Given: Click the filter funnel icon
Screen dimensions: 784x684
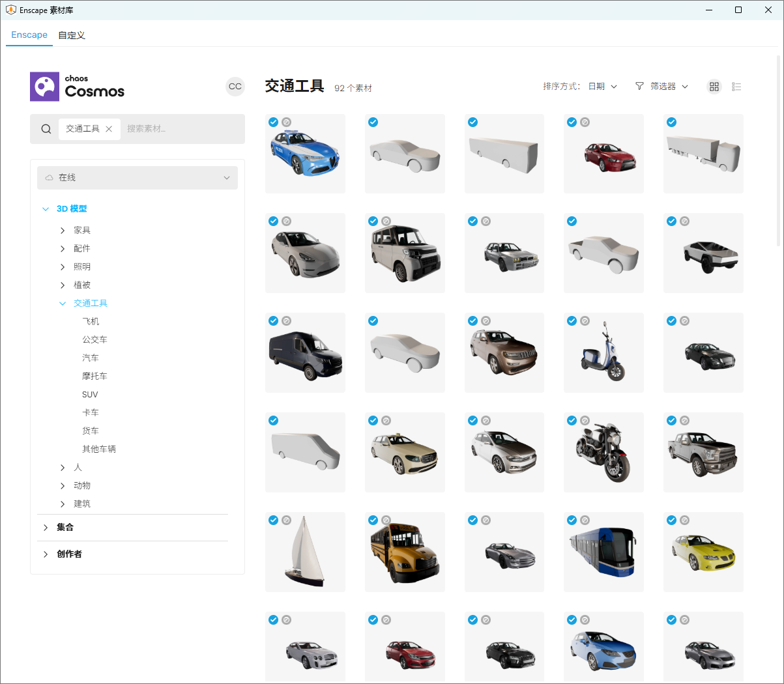Looking at the screenshot, I should [639, 87].
